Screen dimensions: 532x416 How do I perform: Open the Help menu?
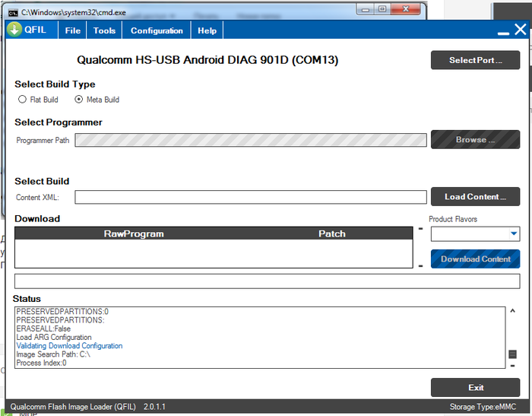(x=207, y=30)
